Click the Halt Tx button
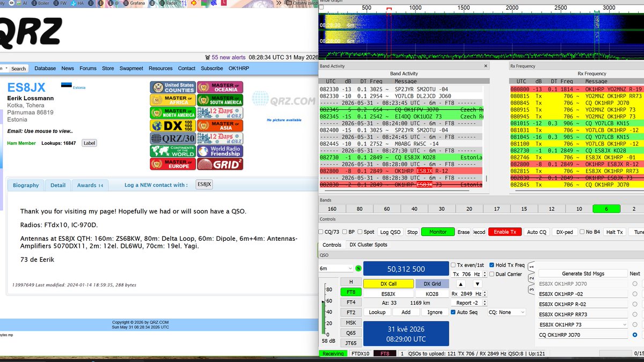Viewport: 644px width, 362px height. tap(614, 232)
